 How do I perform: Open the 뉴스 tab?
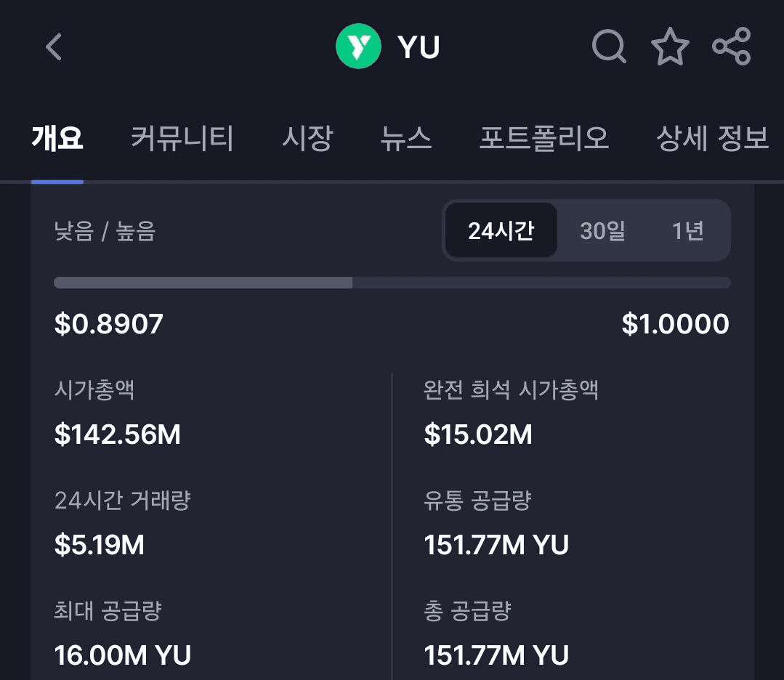pyautogui.click(x=406, y=139)
